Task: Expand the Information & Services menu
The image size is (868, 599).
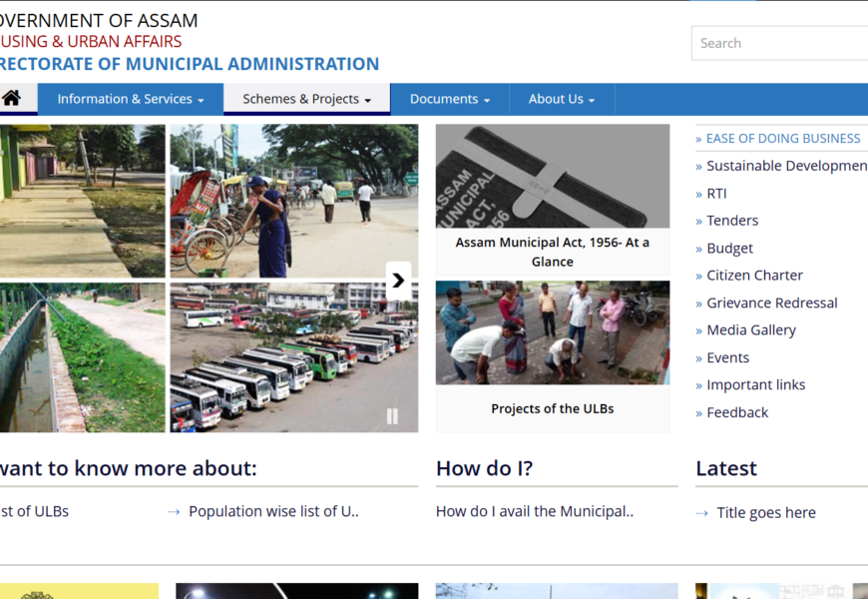Action: 130,99
